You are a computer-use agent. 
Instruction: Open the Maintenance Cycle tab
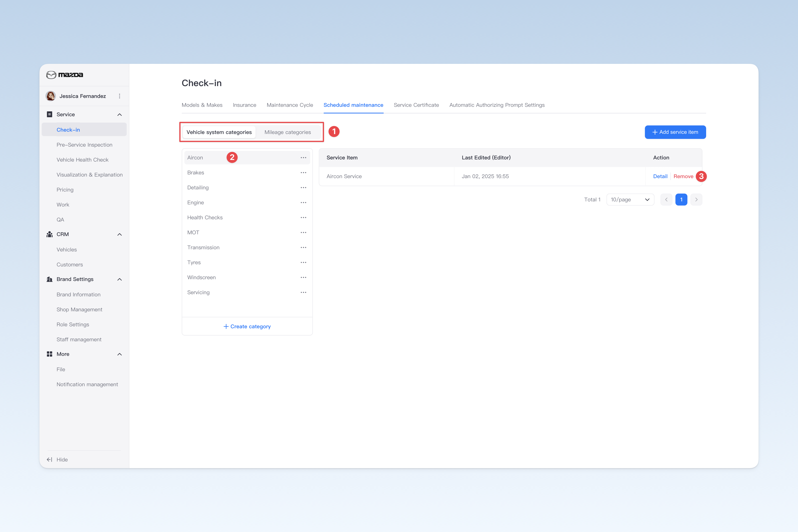[x=290, y=105]
